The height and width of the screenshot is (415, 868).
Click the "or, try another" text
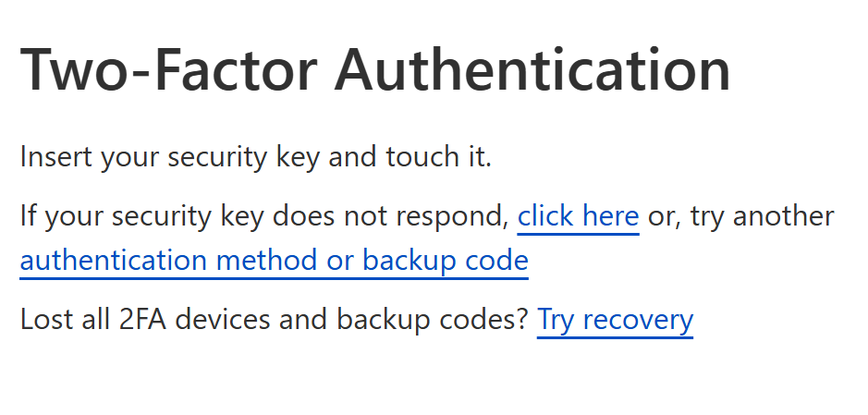741,217
